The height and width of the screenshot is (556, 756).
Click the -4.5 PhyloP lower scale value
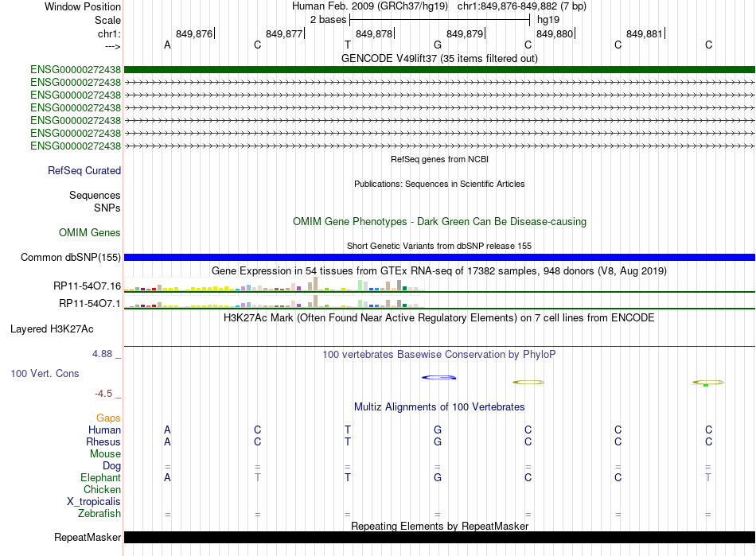point(103,394)
